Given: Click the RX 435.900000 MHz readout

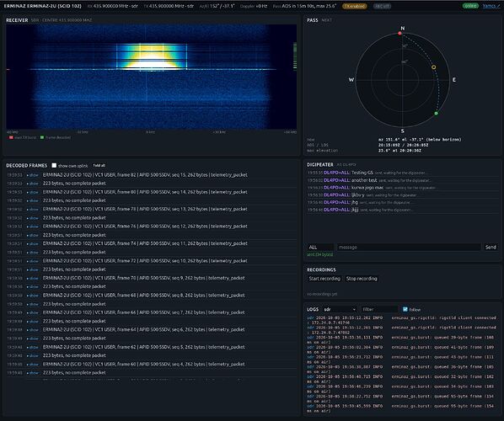Looking at the screenshot, I should coord(112,6).
